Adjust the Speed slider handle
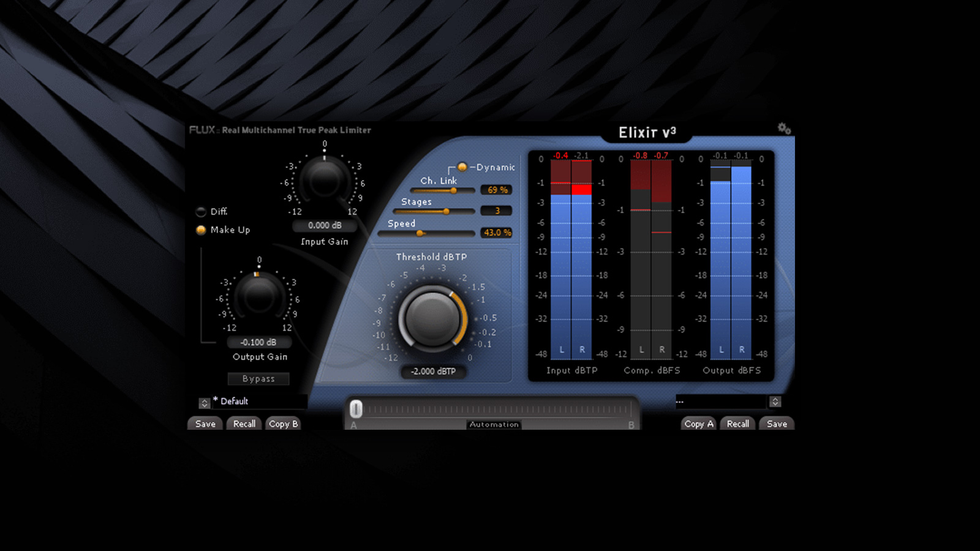The width and height of the screenshot is (980, 551). click(x=420, y=233)
